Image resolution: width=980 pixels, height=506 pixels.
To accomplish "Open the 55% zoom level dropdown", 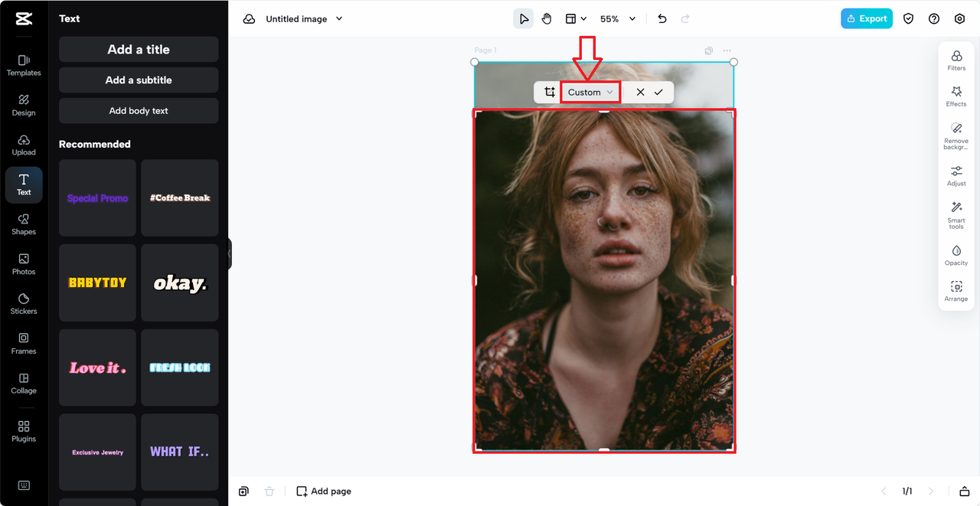I will pos(618,19).
